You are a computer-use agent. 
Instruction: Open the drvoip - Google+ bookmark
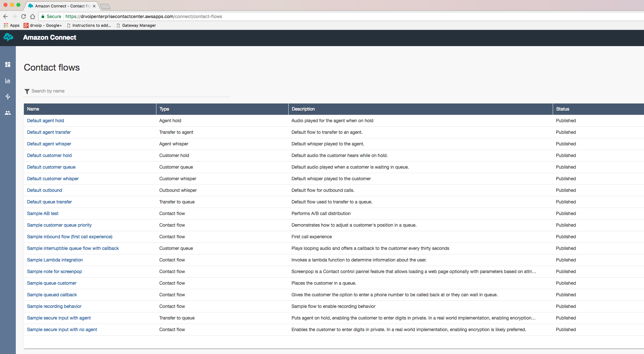pos(43,25)
